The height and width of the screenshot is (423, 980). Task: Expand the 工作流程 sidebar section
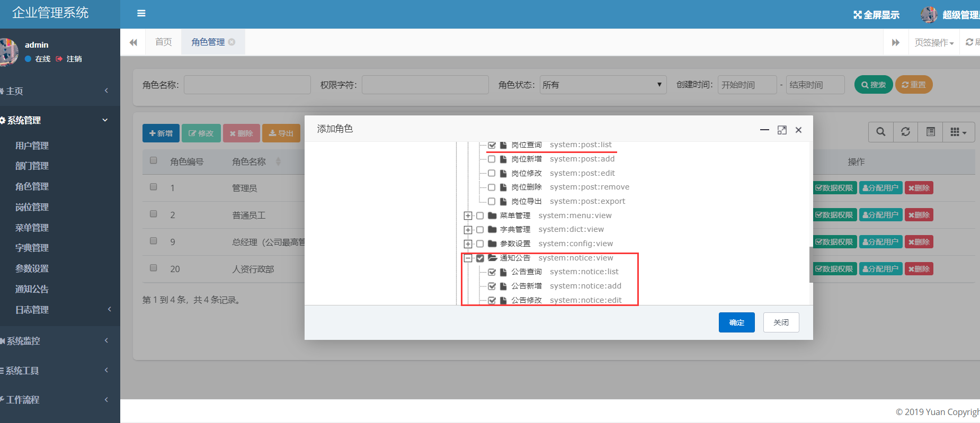pos(60,400)
